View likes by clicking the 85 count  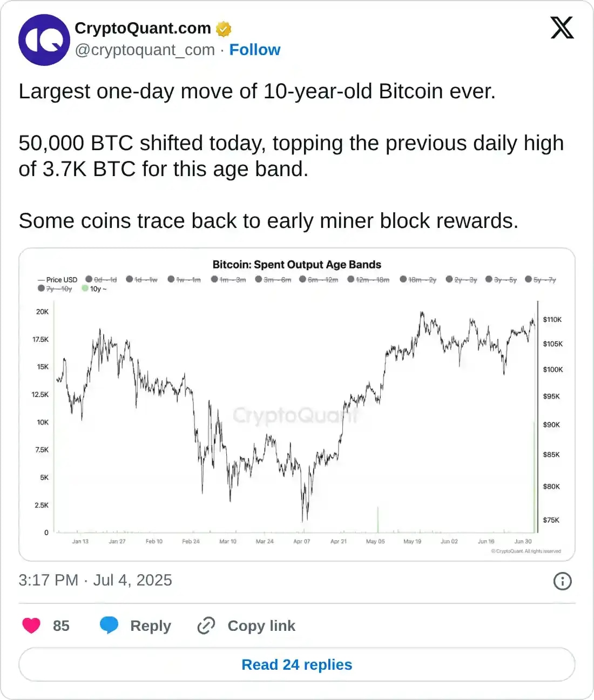[x=61, y=625]
